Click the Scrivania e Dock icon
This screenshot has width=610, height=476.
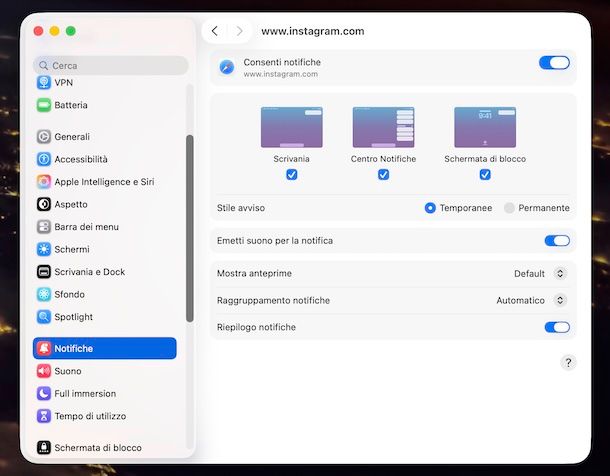44,272
